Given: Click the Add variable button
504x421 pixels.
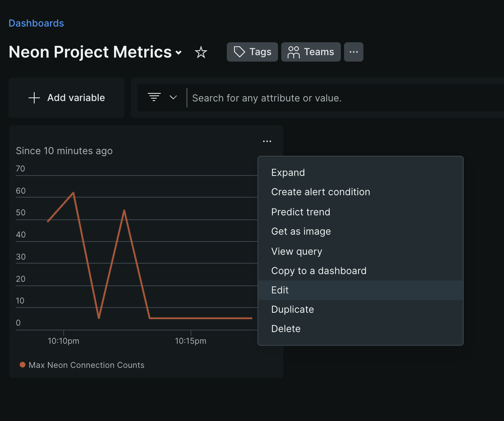Looking at the screenshot, I should coord(66,98).
